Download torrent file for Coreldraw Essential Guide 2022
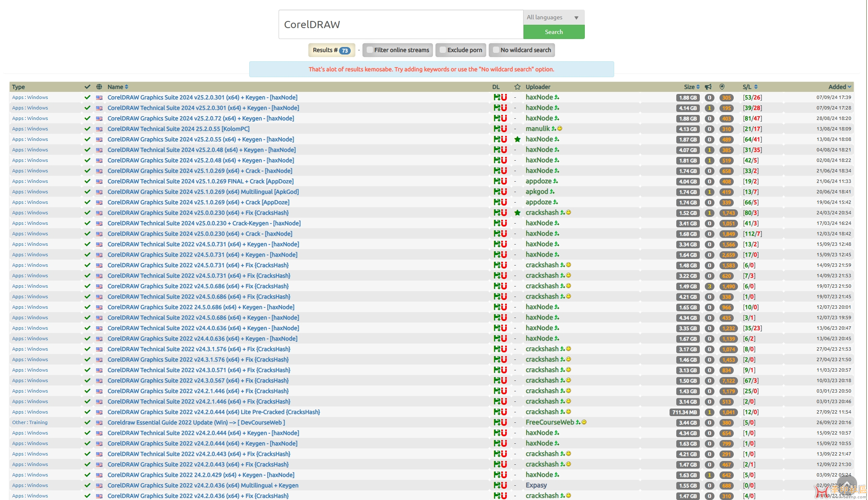The width and height of the screenshot is (868, 500). click(497, 422)
